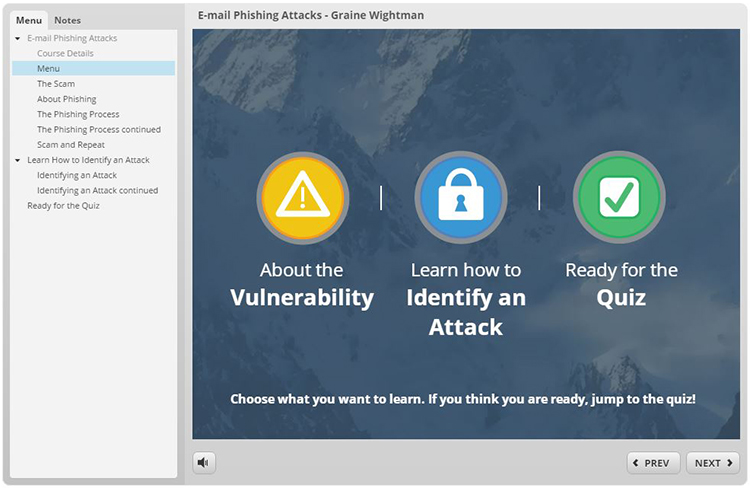Screen dimensions: 750x488
Task: Click the blue padlock Identify an Attack icon
Action: (460, 197)
